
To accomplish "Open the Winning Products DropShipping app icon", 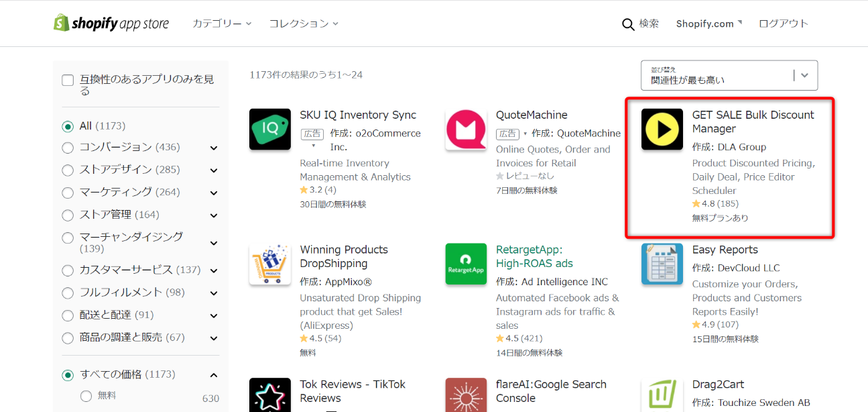I will [x=270, y=264].
